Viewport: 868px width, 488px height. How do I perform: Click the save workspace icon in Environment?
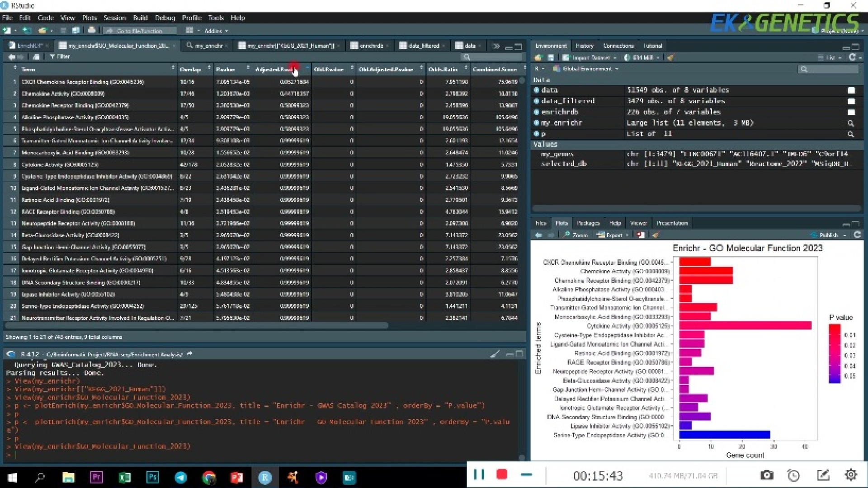click(x=550, y=57)
